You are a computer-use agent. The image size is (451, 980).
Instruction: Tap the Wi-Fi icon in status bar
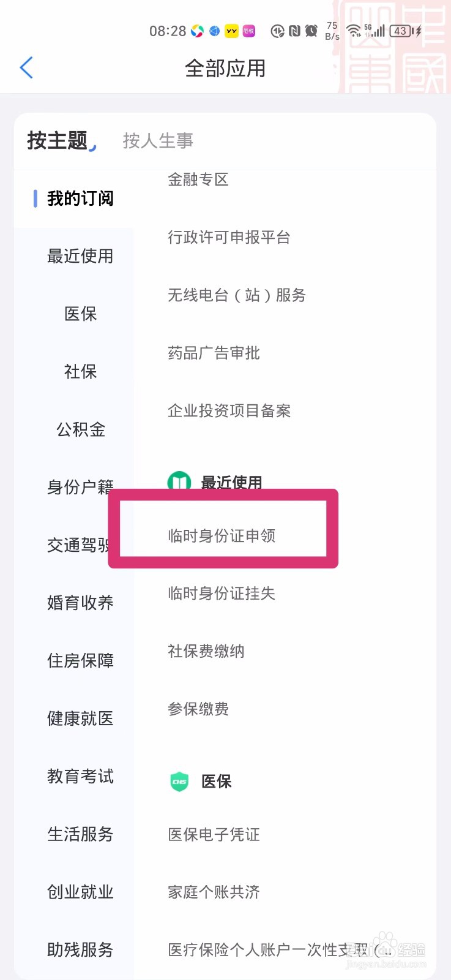[x=353, y=31]
